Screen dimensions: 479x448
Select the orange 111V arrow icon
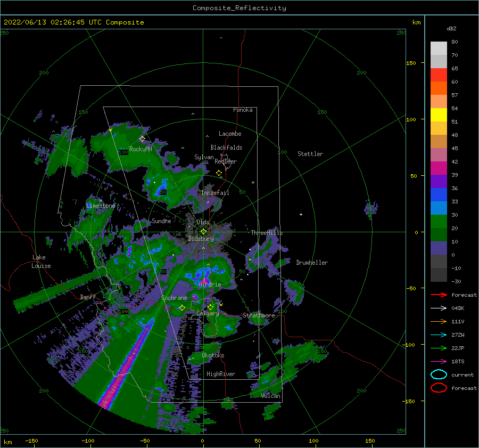[x=439, y=321]
